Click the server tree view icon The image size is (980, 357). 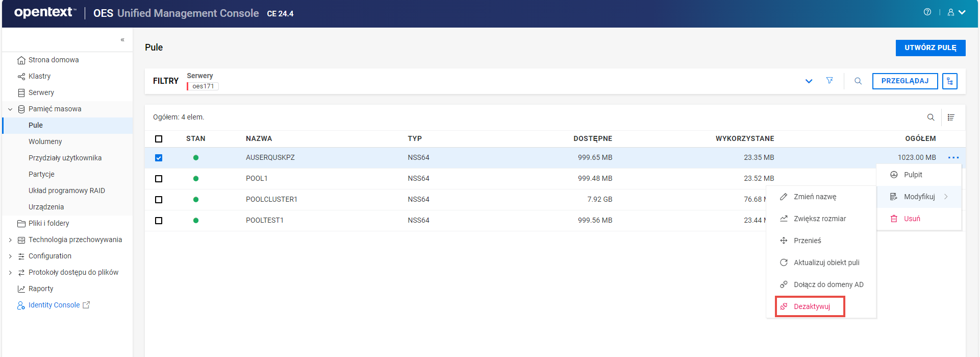coord(949,81)
